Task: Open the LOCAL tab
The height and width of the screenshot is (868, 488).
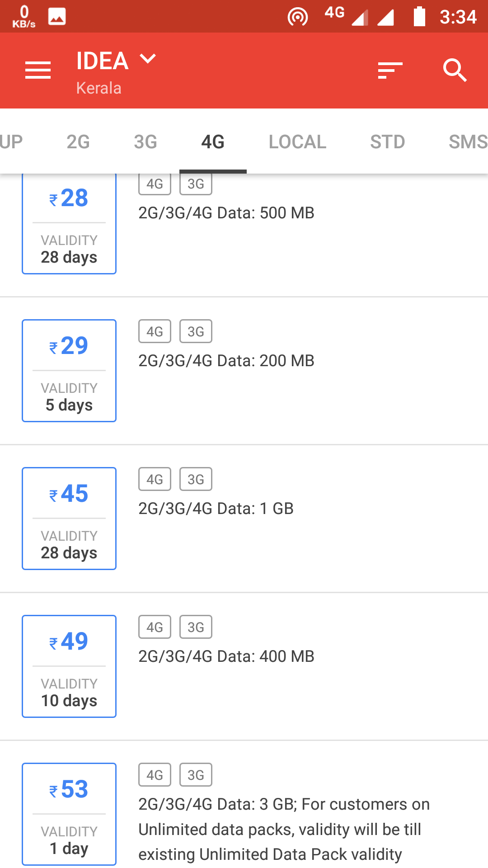Action: point(297,142)
